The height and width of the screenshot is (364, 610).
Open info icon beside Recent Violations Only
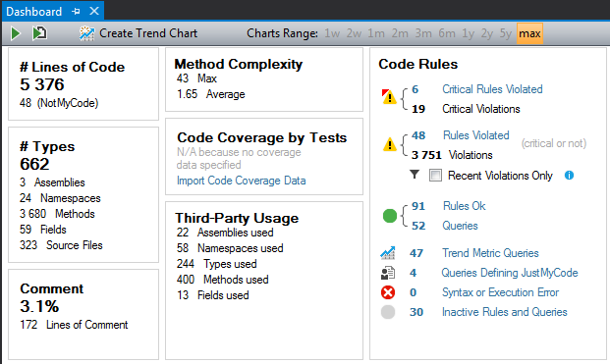point(569,176)
